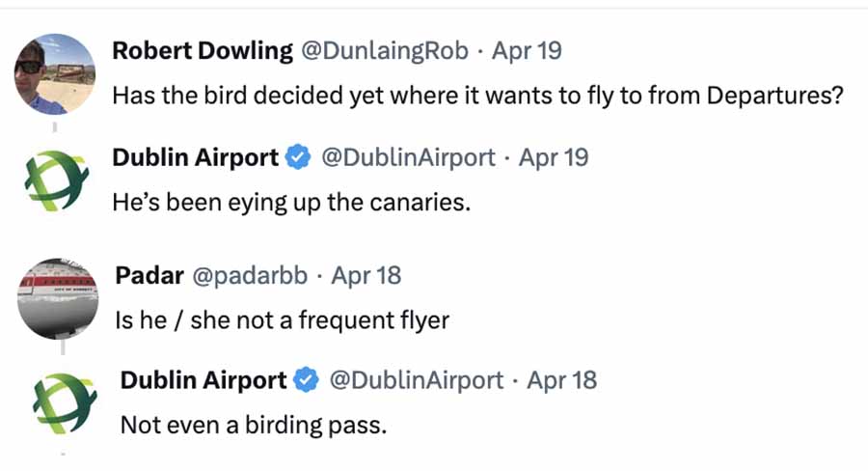Open the @DublinAirport handle on the Apr 18 reply
The height and width of the screenshot is (471, 868).
pos(417,380)
